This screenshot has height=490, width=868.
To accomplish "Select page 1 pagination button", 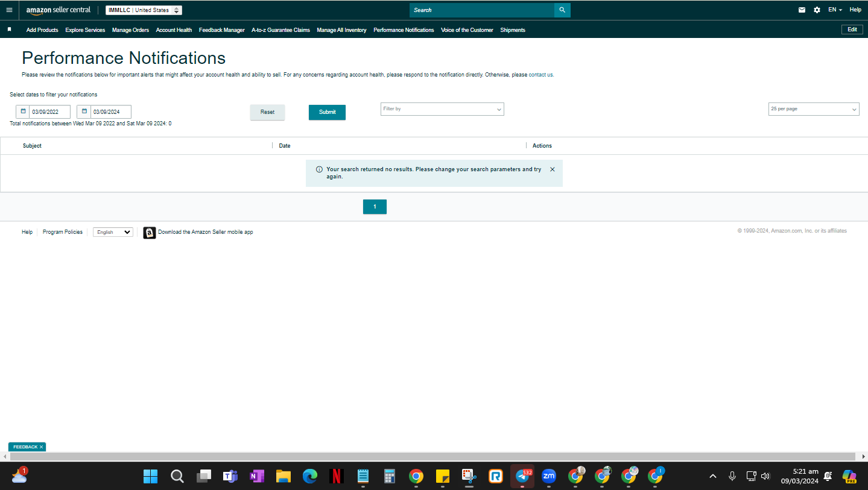I will [x=375, y=207].
